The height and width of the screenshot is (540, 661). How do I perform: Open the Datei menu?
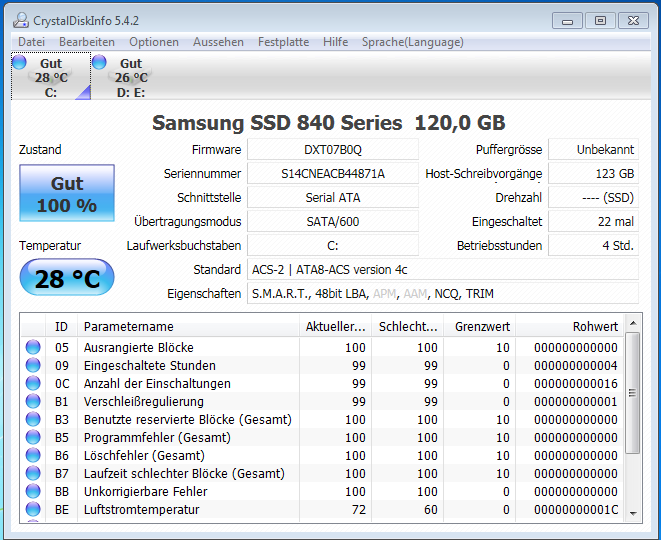pyautogui.click(x=32, y=42)
